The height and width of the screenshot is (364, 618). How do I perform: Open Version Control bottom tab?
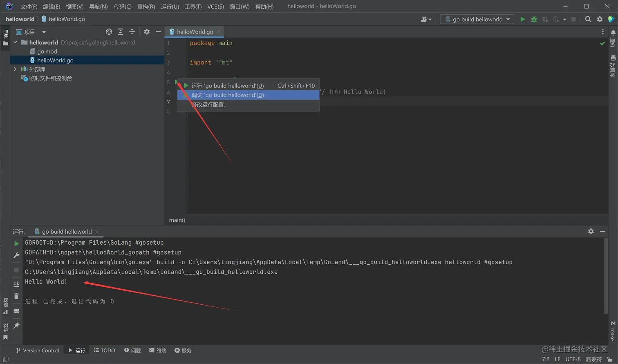tap(37, 351)
